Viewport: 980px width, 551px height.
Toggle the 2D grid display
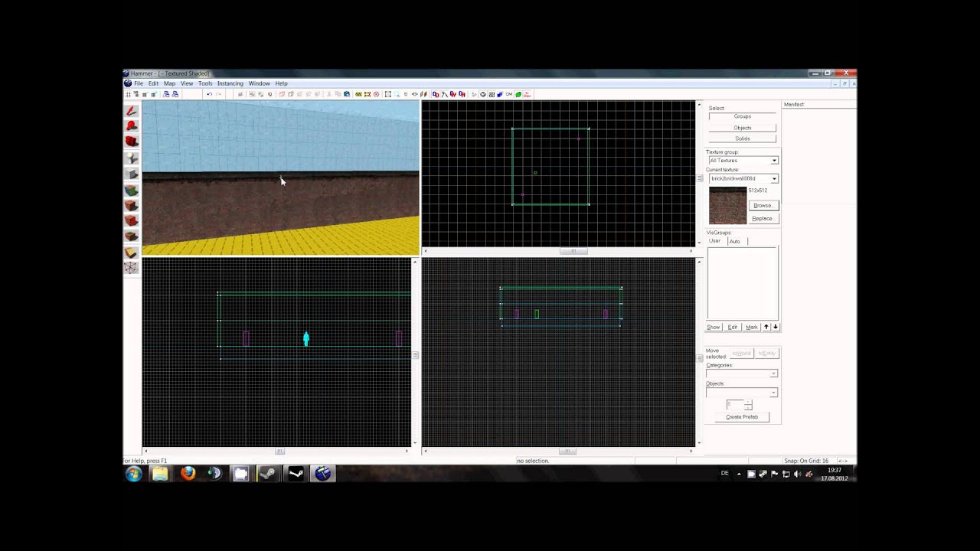click(128, 94)
